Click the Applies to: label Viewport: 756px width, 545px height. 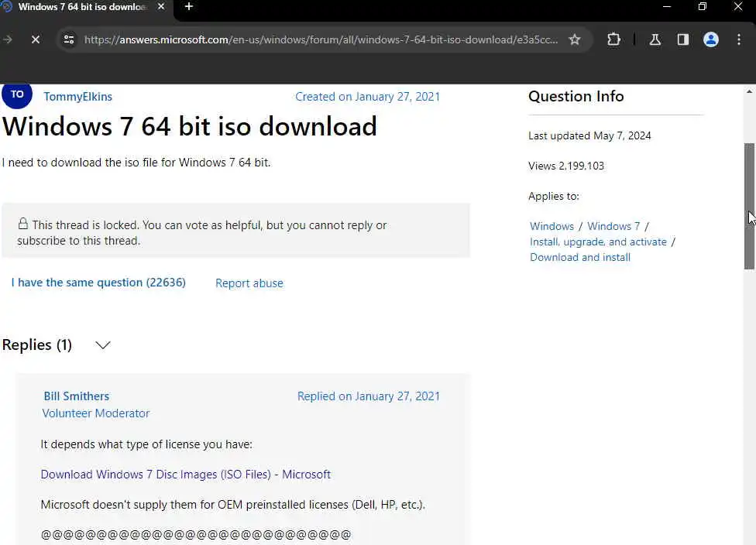(x=554, y=196)
